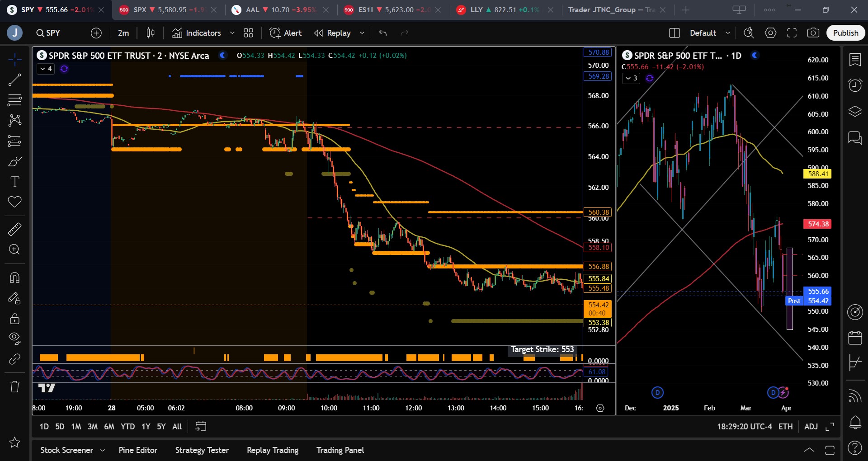This screenshot has height=461, width=868.
Task: Open the news feed broadcast icon
Action: point(855,396)
